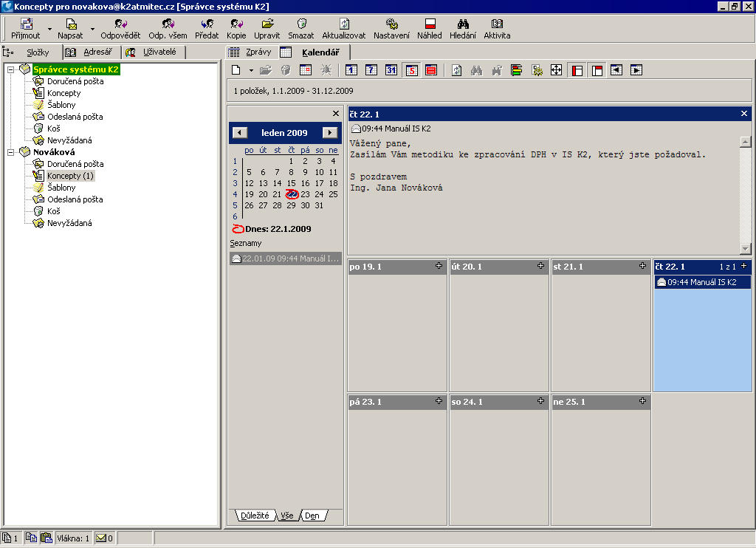Select the Kalendář tab
This screenshot has height=548, width=756.
tap(315, 52)
